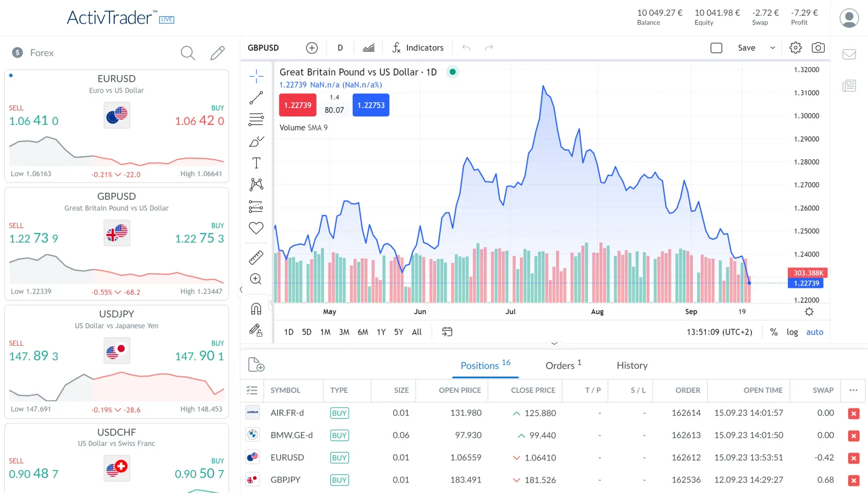This screenshot has height=493, width=868.
Task: Select the Positions tab
Action: [485, 365]
